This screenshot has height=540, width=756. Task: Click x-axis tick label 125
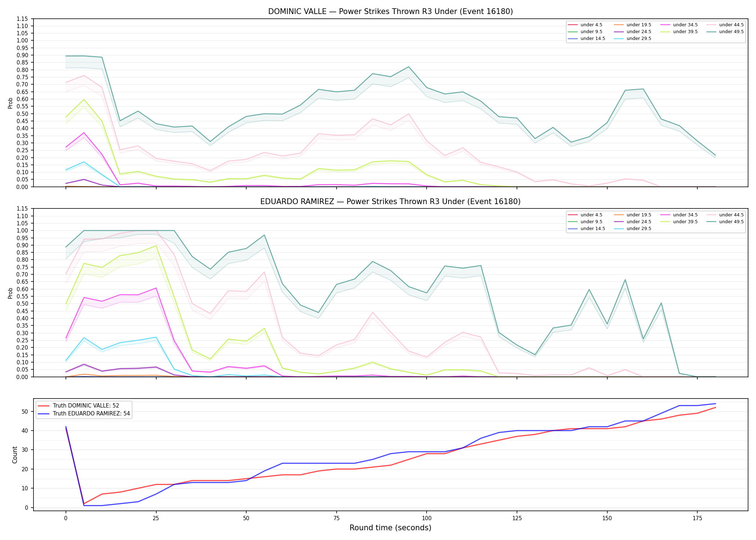click(517, 518)
